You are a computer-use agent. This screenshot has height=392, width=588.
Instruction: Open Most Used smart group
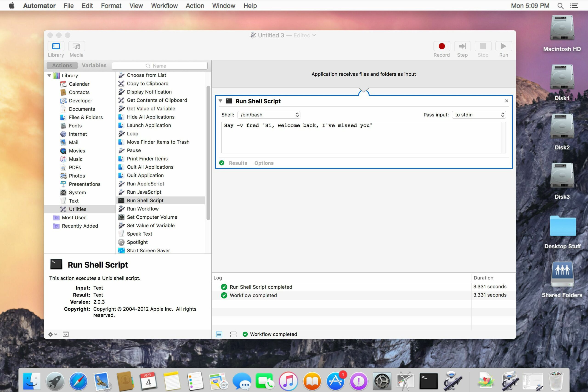(74, 217)
